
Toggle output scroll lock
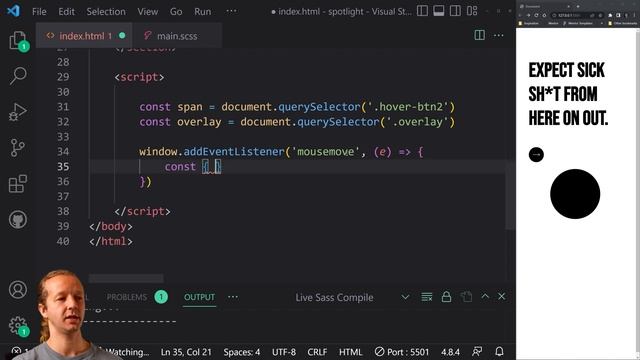tap(446, 297)
